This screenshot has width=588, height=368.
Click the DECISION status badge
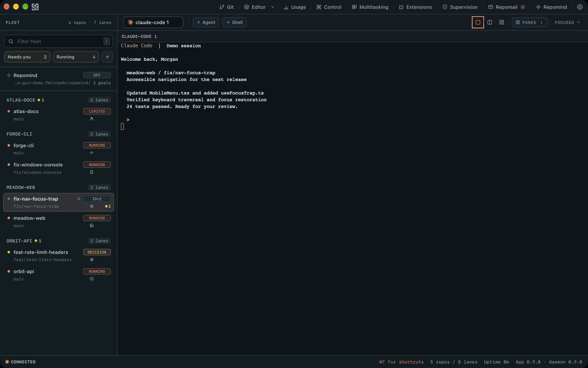click(x=97, y=252)
